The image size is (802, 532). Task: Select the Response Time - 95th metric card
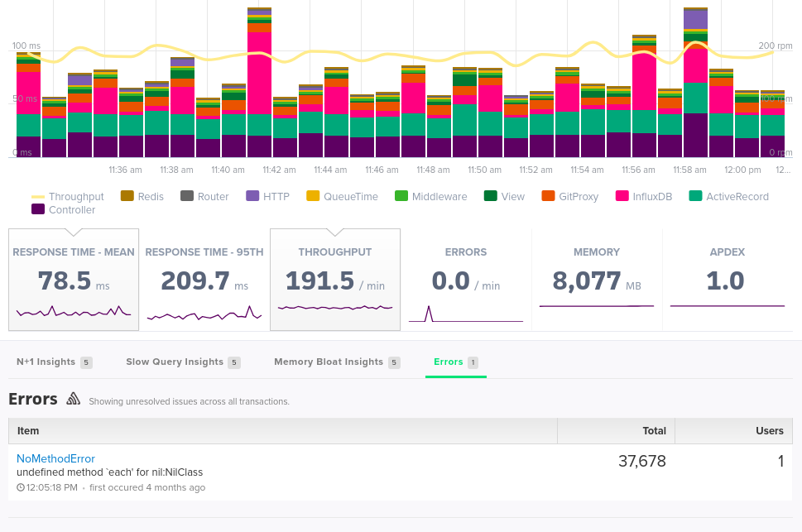click(x=204, y=280)
